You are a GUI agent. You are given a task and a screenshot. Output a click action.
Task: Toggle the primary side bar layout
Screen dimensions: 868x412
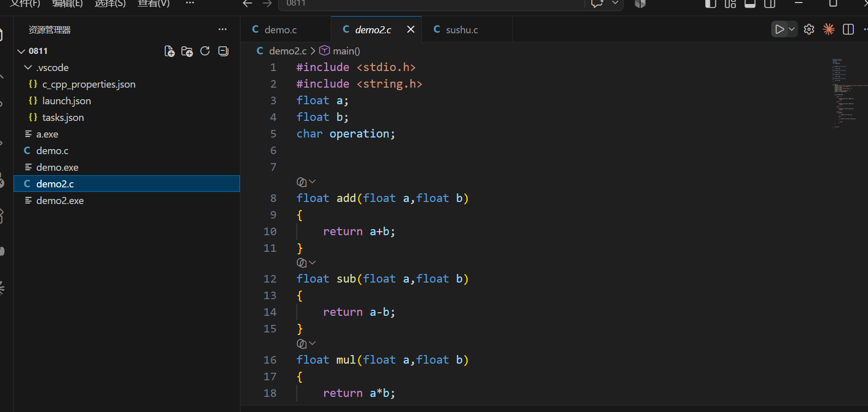point(711,4)
